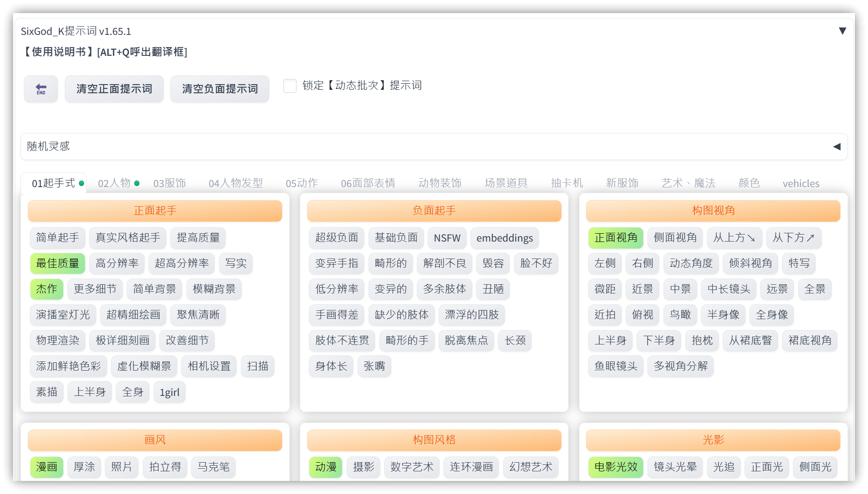Click the 正面起手 group header
Image resolution: width=868 pixels, height=494 pixels.
tap(155, 211)
